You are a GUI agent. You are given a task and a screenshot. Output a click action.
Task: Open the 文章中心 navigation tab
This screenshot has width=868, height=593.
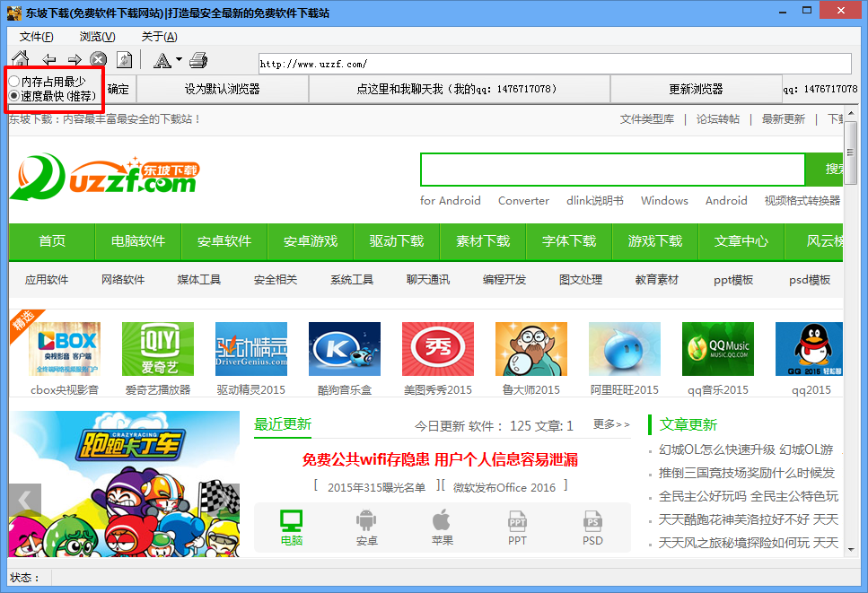pyautogui.click(x=741, y=241)
